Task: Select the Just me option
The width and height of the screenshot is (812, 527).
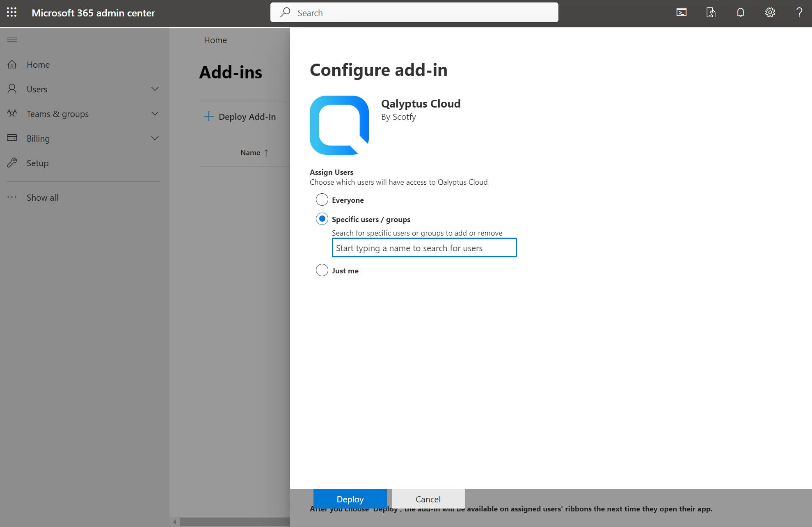Action: pos(322,270)
